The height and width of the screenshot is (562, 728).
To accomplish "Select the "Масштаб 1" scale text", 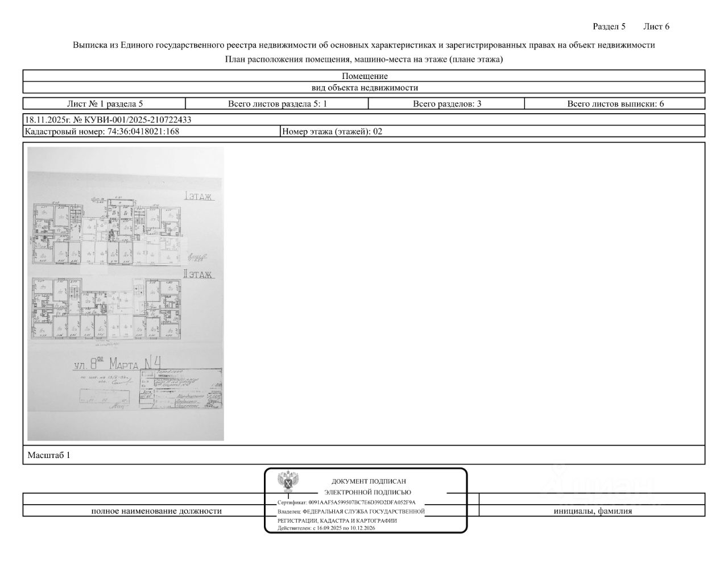I will tap(49, 455).
